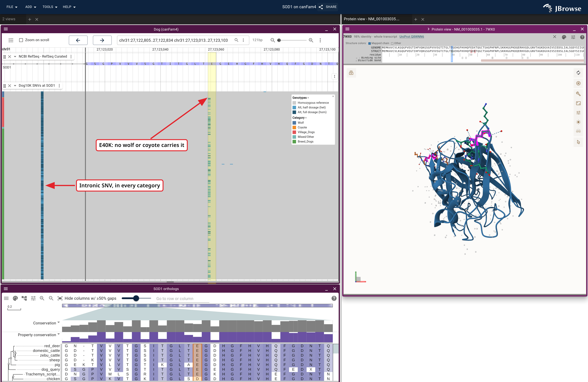This screenshot has width=588, height=382.
Task: Toggle the illumination icon in structure viewer
Action: tap(578, 122)
